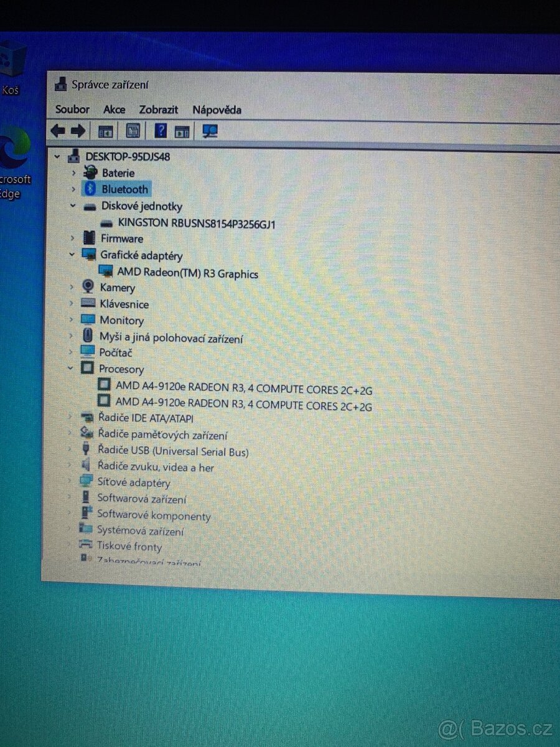Select the first AMD A4-9120e processor entry
The width and height of the screenshot is (560, 747).
[x=243, y=385]
